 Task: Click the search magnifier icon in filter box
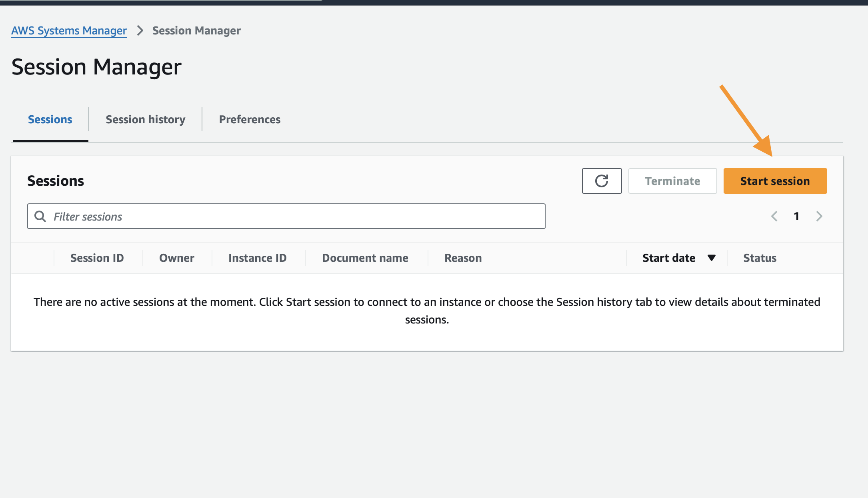point(40,217)
